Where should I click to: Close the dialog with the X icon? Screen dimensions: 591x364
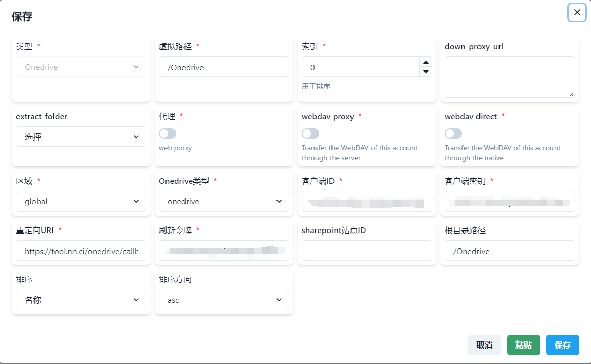pos(576,12)
